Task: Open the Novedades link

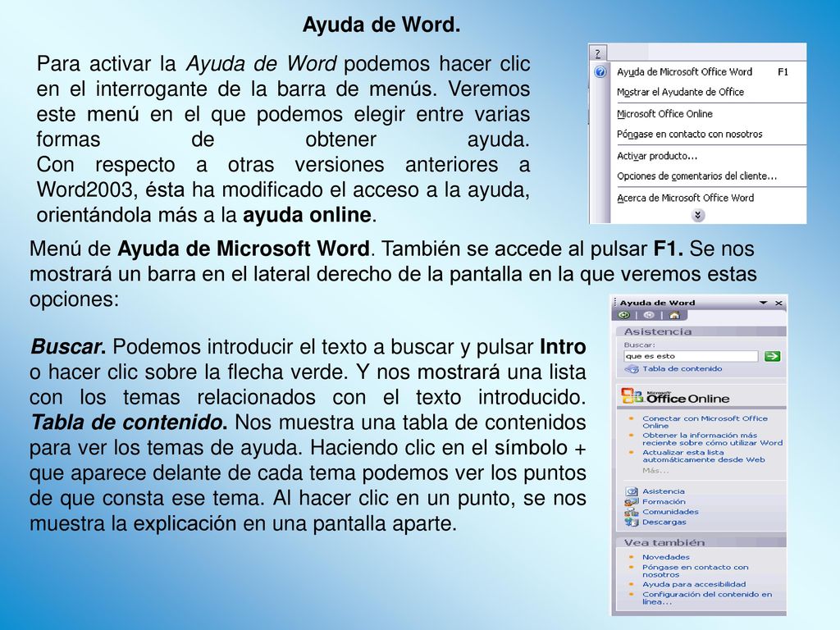Action: coord(666,558)
